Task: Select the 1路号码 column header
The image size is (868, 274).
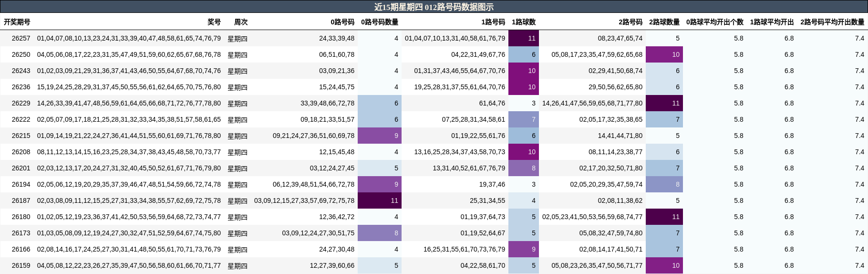Action: coord(493,22)
